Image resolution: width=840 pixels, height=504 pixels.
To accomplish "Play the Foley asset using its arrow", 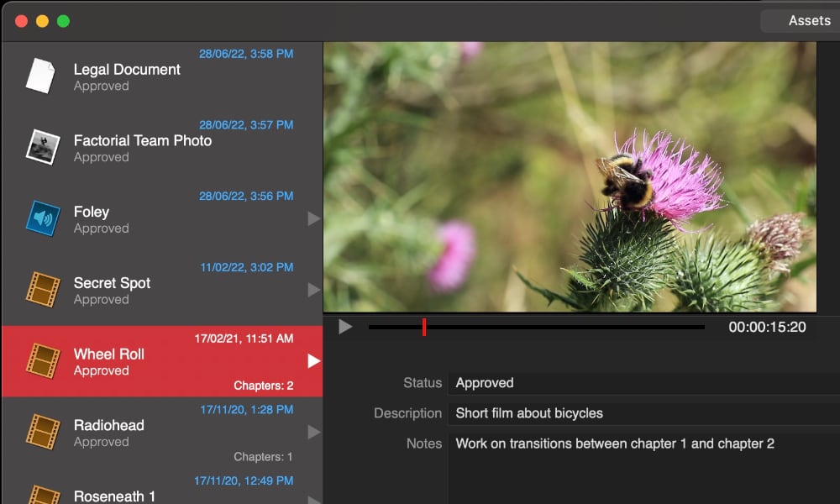I will pos(314,218).
